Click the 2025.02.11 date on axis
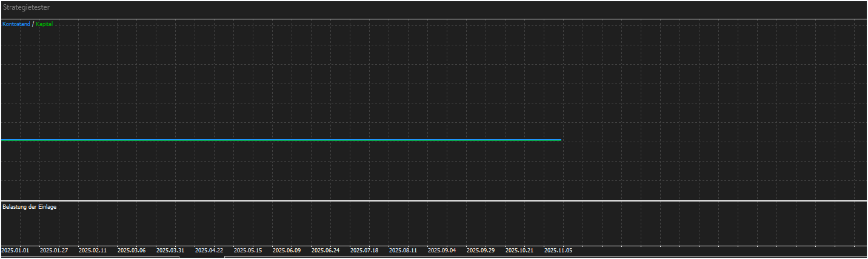The height and width of the screenshot is (259, 868). pyautogui.click(x=93, y=250)
